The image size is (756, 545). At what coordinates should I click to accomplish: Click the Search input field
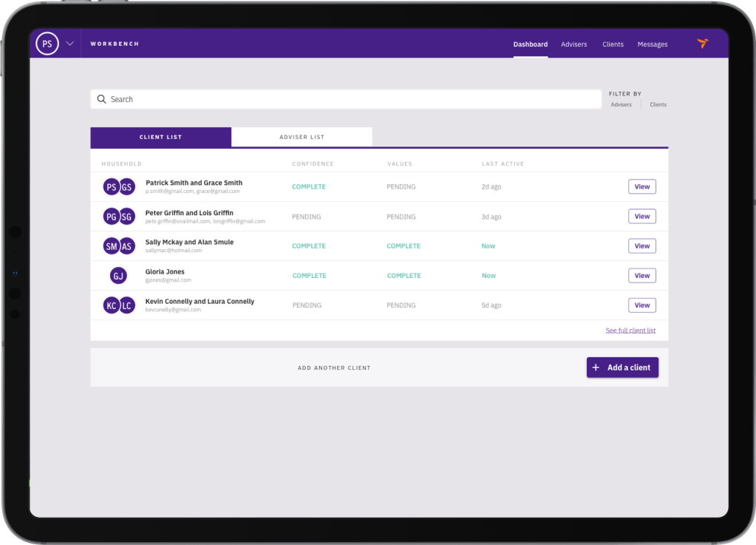(347, 99)
